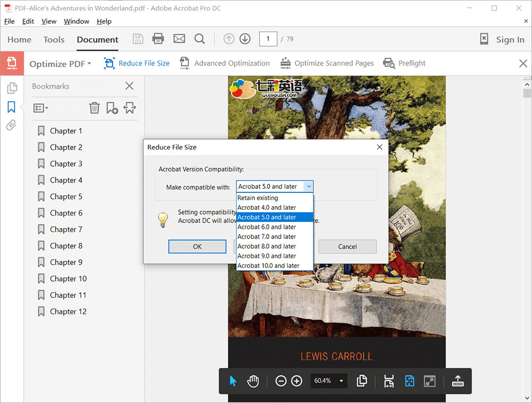The image size is (532, 403).
Task: Delete bookmark with trash icon
Action: coord(94,108)
